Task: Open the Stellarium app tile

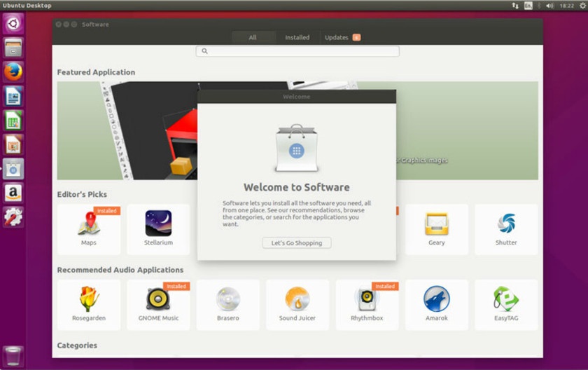Action: click(x=158, y=229)
